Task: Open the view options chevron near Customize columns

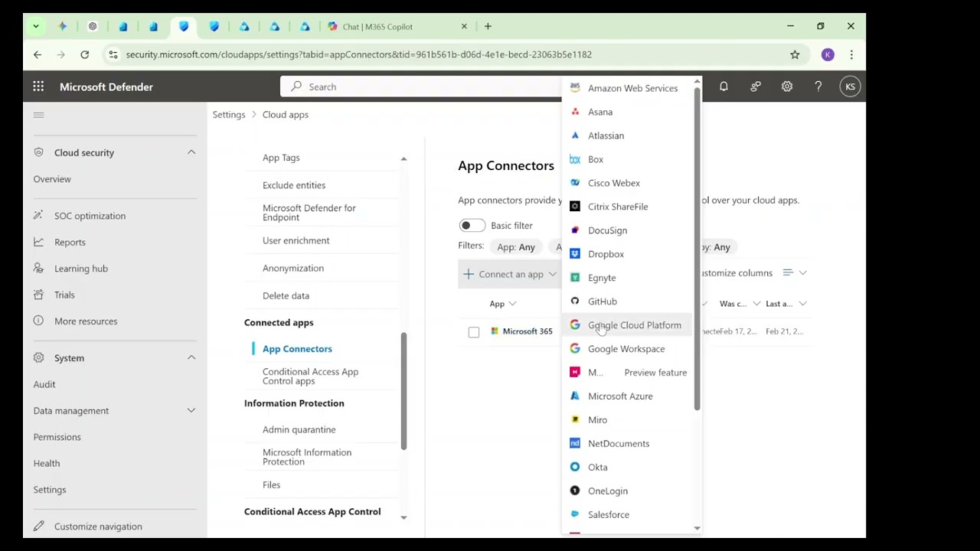Action: coord(802,273)
